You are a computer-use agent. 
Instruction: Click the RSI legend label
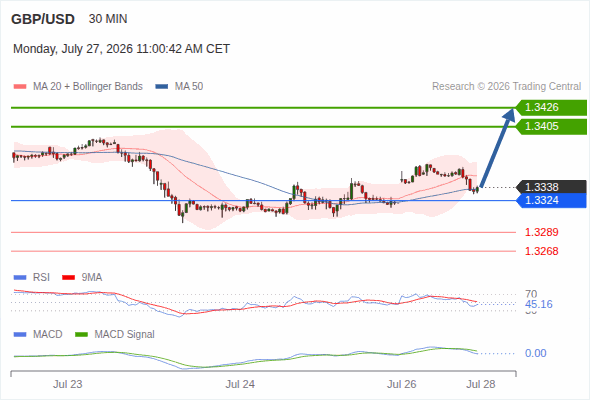tap(41, 278)
